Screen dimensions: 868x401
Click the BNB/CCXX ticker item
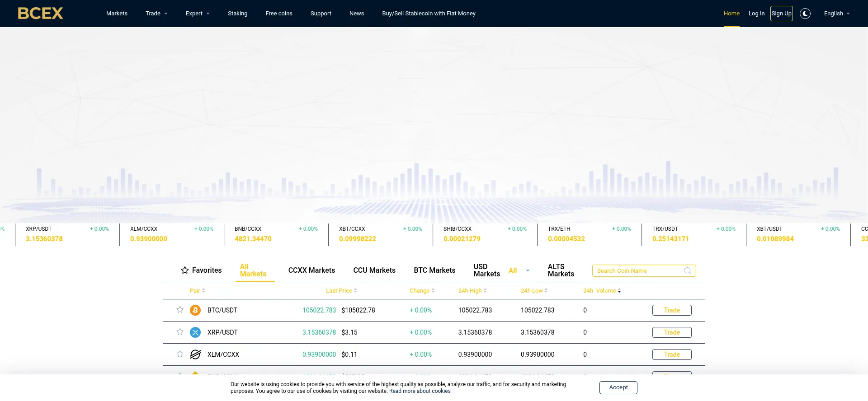[276, 234]
